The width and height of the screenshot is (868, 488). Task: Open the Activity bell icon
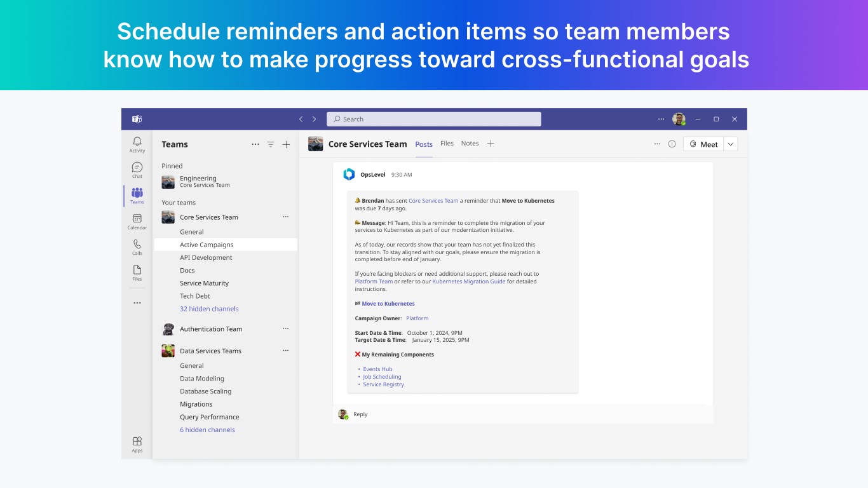(x=137, y=144)
